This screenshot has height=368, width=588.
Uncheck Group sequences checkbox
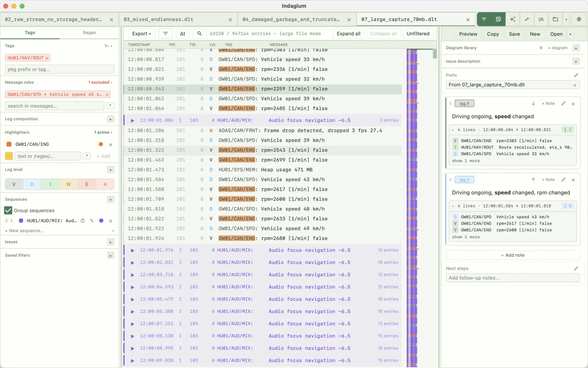click(8, 210)
